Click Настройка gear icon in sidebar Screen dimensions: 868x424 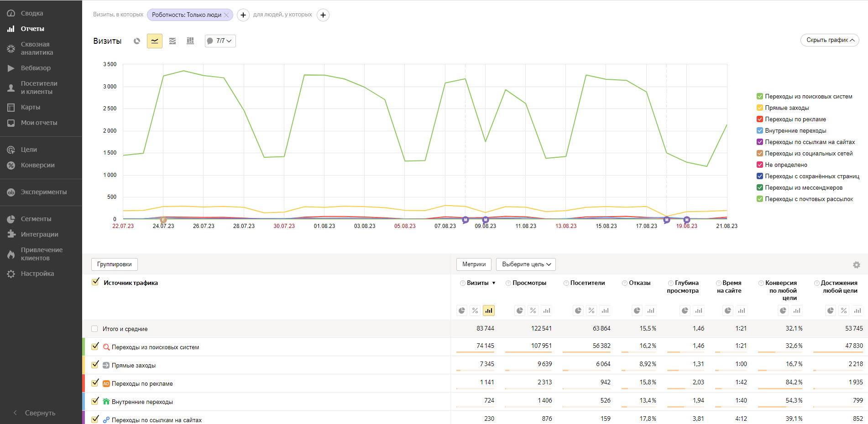11,274
